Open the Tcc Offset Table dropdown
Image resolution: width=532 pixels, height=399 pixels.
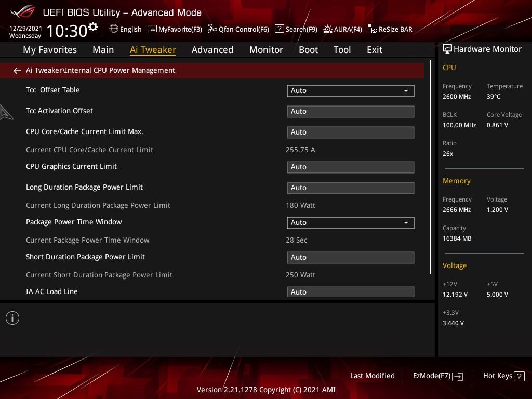(351, 90)
